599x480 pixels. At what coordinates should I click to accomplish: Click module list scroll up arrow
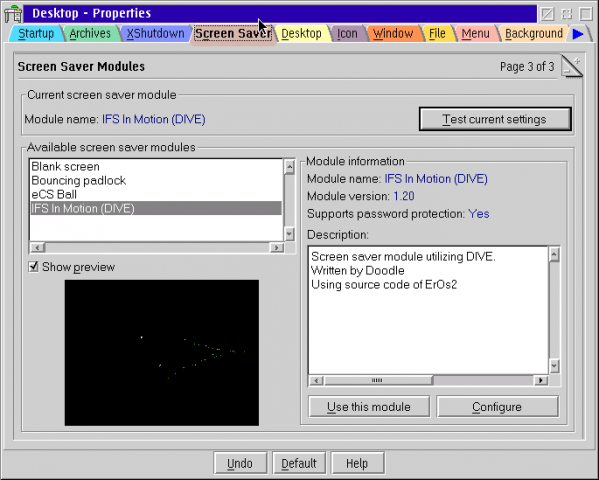290,167
